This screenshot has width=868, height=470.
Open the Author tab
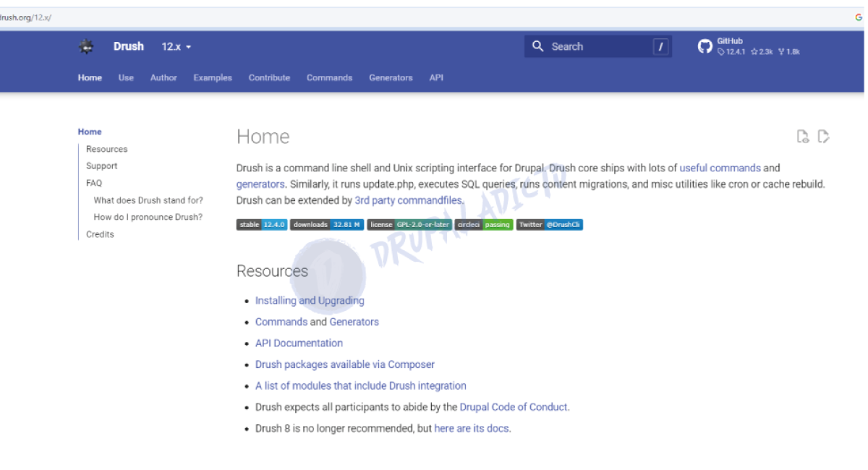pos(163,77)
